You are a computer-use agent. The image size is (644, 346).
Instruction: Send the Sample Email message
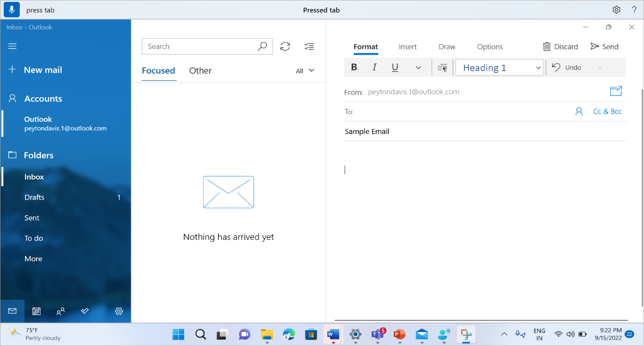[605, 46]
